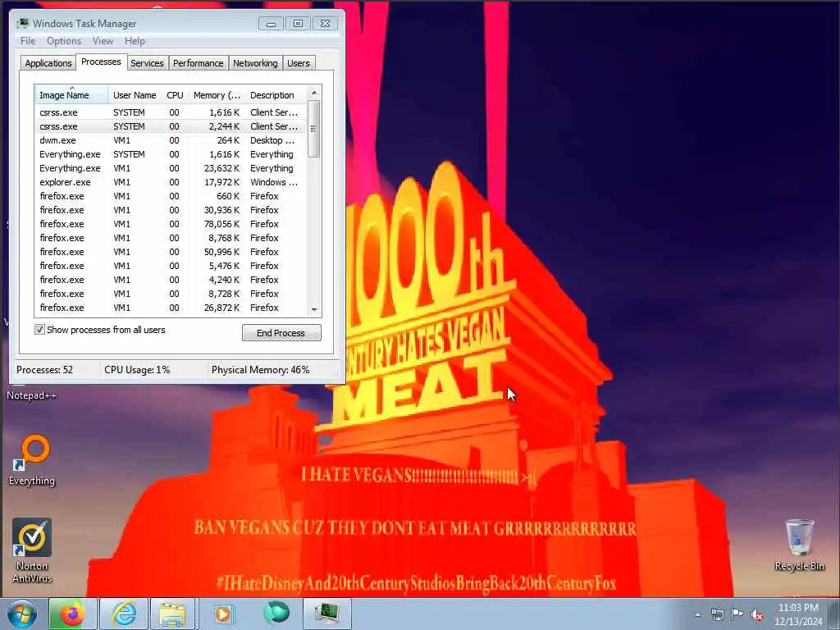
Task: Launch Internet Explorer from the taskbar
Action: (x=123, y=614)
